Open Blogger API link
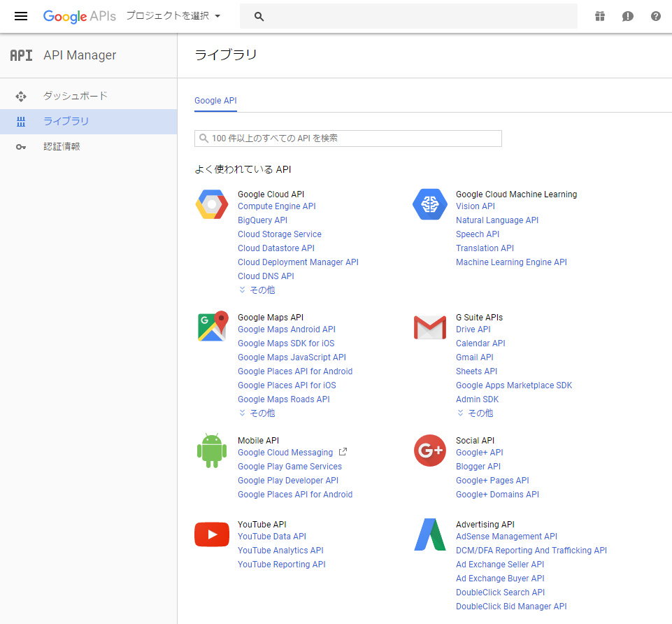This screenshot has height=624, width=672. pos(478,467)
